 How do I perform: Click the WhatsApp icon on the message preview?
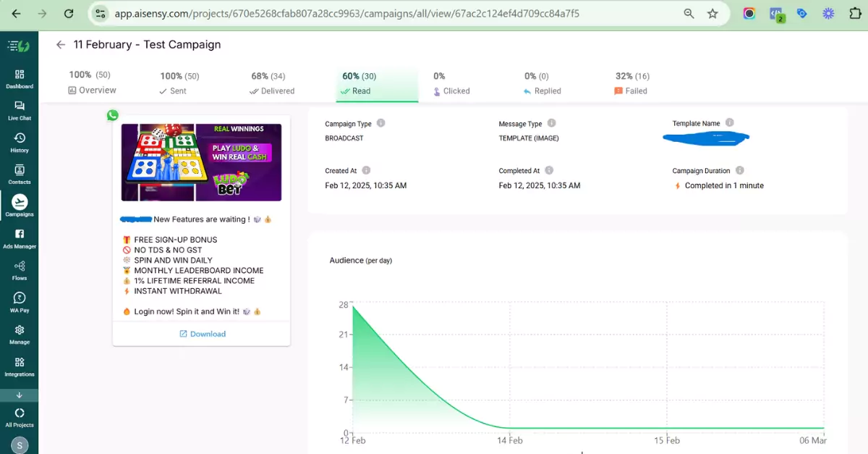point(112,115)
